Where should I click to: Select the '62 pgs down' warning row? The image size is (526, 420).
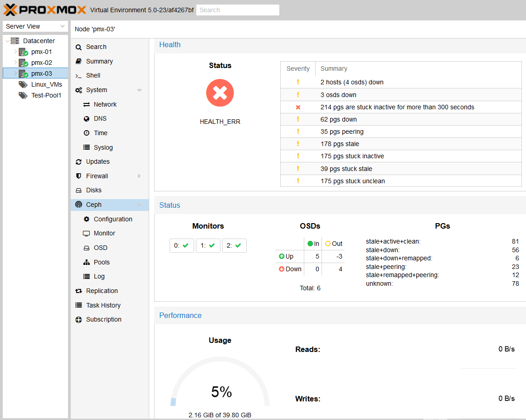click(401, 119)
